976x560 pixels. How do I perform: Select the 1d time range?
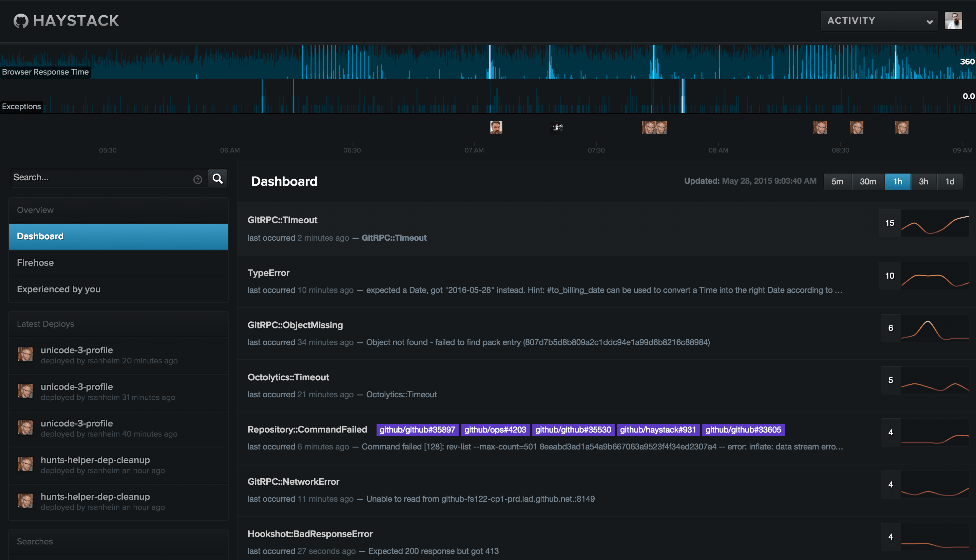point(950,182)
